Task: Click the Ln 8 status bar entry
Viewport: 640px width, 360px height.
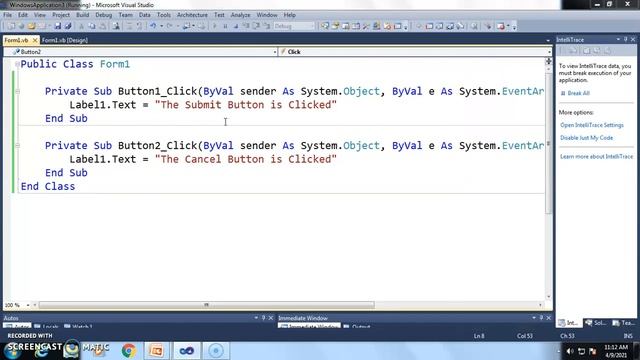Action: (x=479, y=336)
